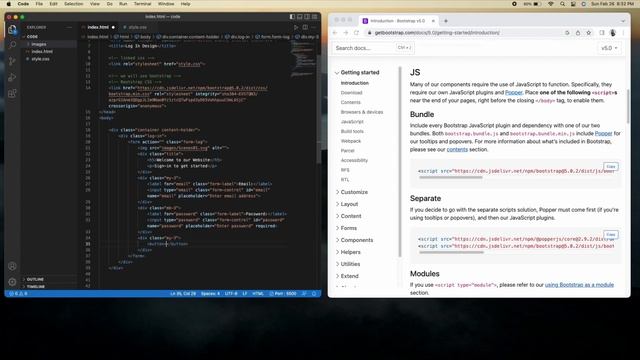The height and width of the screenshot is (360, 640).
Task: Open the Selection menu
Action: tap(73, 4)
